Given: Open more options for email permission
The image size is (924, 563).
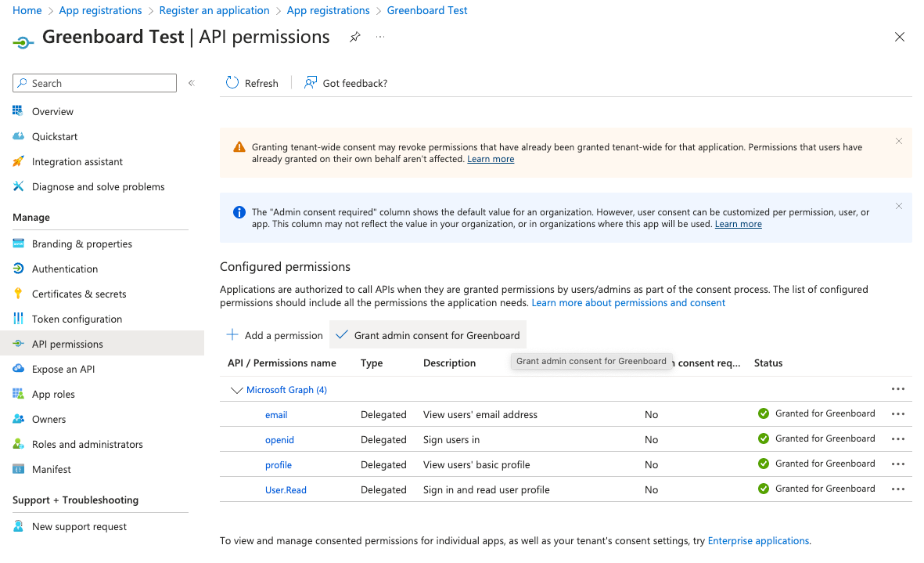Looking at the screenshot, I should (898, 414).
